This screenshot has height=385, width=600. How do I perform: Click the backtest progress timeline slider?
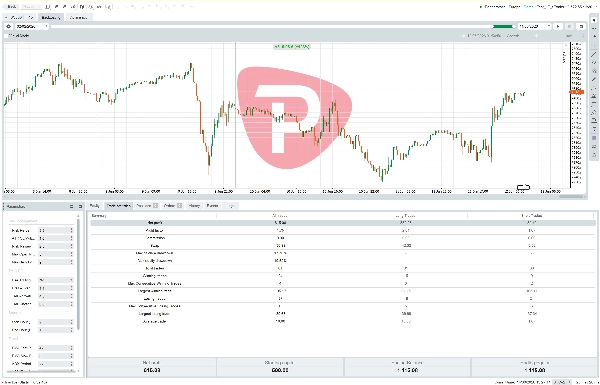point(283,26)
